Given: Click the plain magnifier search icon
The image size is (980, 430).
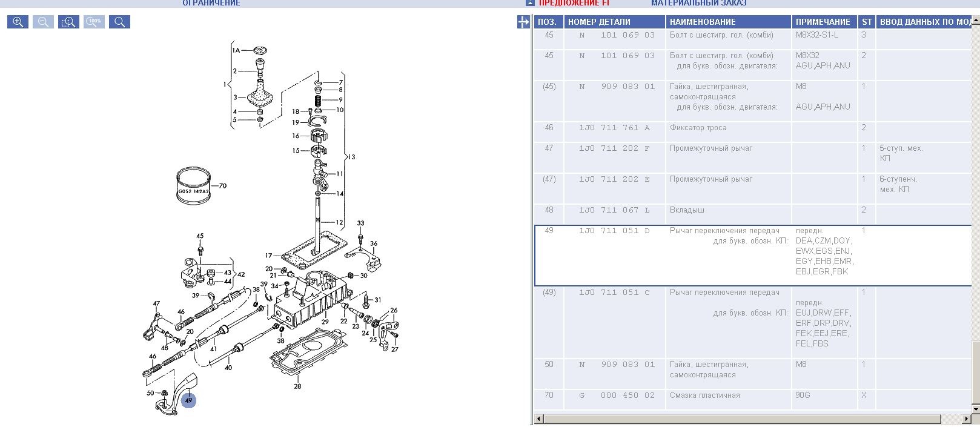Looking at the screenshot, I should 119,22.
